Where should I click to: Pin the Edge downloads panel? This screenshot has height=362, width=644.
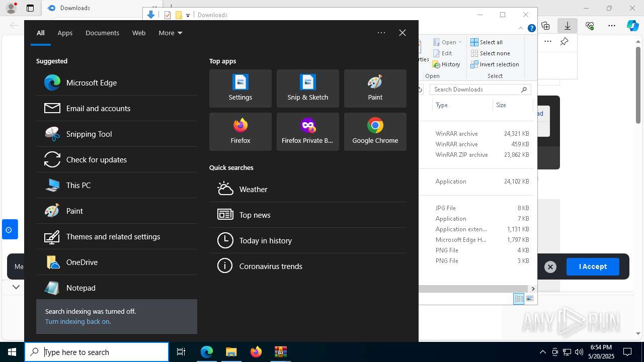click(565, 42)
